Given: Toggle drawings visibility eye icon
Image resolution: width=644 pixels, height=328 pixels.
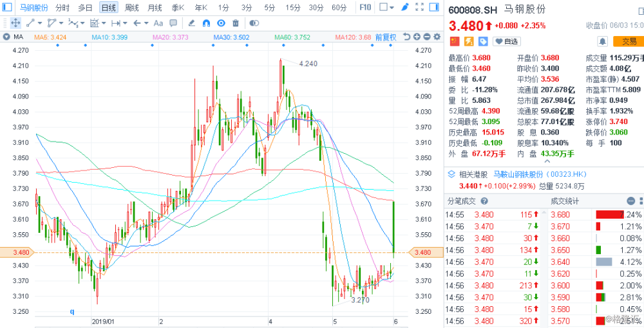Looking at the screenshot, I should [222, 23].
